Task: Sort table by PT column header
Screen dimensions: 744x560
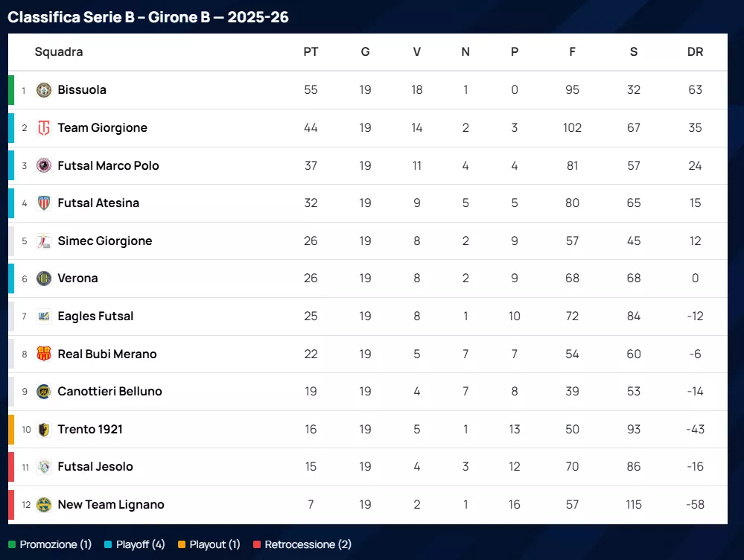Action: coord(311,52)
